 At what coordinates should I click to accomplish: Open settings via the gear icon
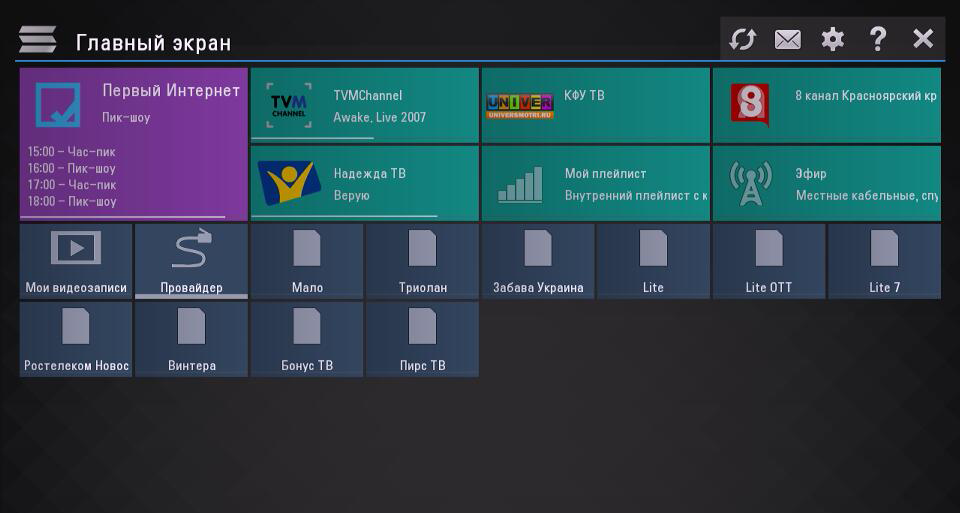[x=832, y=40]
